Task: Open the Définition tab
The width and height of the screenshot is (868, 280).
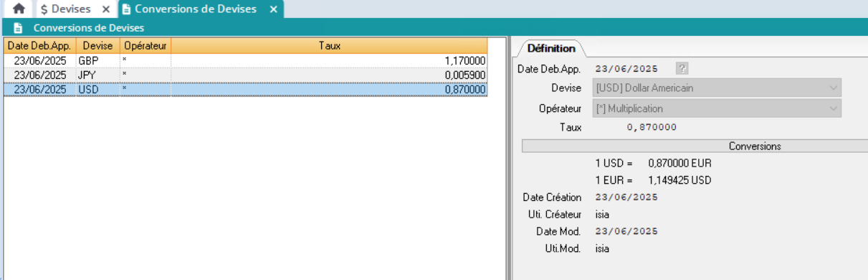Action: click(551, 48)
